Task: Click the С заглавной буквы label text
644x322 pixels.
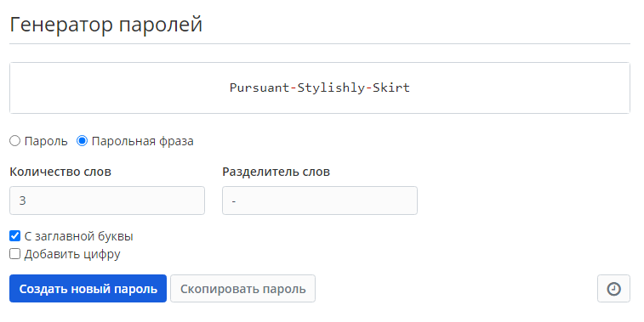Action: tap(79, 236)
